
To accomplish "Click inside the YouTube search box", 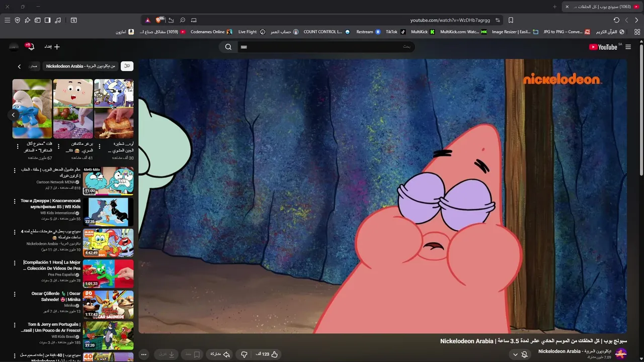I will pos(327,47).
